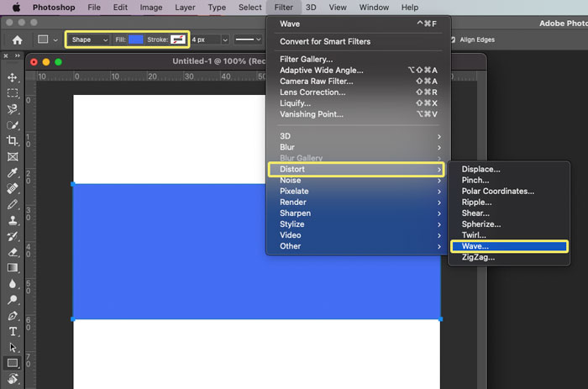
Task: Toggle the Align Edges checkbox
Action: [x=453, y=39]
